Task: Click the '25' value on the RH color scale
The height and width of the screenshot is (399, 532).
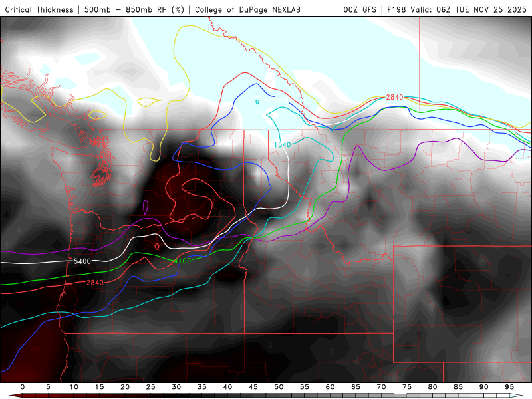Action: 151,387
